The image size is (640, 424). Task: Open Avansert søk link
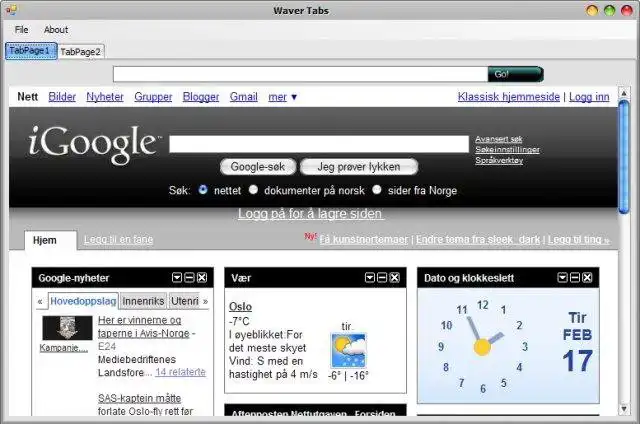(x=498, y=139)
